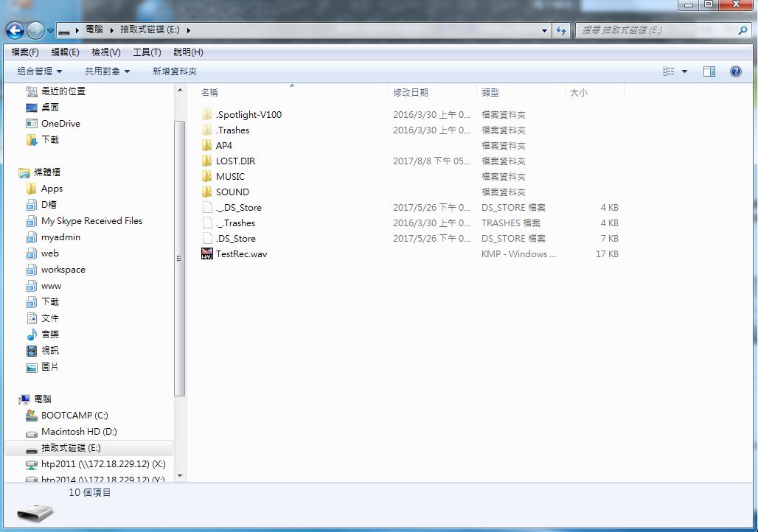Sort by 名稱 column header

click(x=209, y=92)
